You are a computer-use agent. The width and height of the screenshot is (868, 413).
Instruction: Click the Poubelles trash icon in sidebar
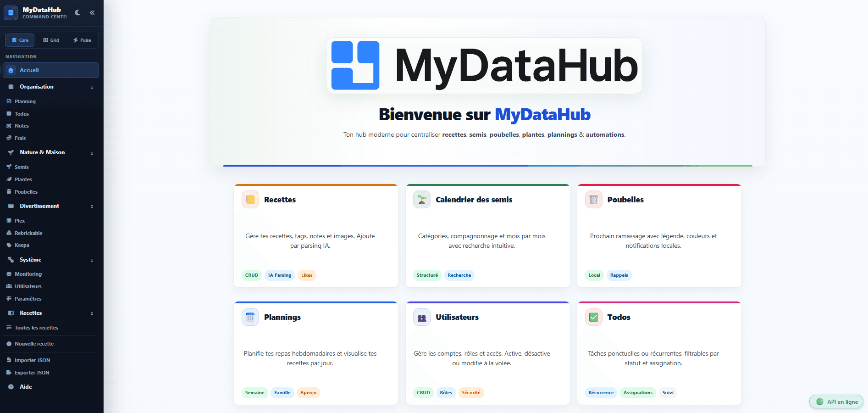pyautogui.click(x=9, y=192)
